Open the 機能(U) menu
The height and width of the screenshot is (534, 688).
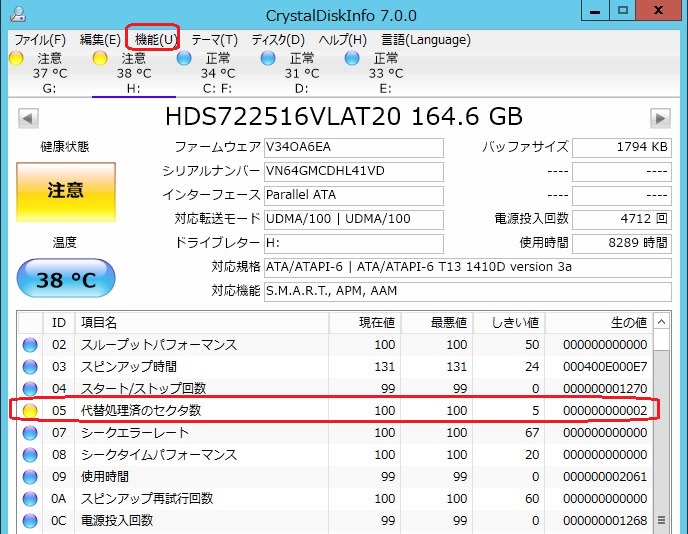[156, 40]
